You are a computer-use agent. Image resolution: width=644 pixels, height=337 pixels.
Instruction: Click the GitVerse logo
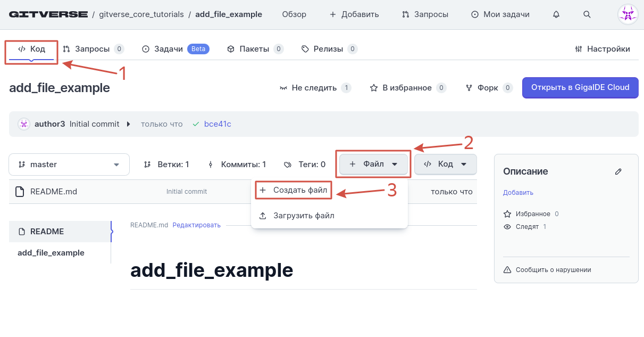48,14
